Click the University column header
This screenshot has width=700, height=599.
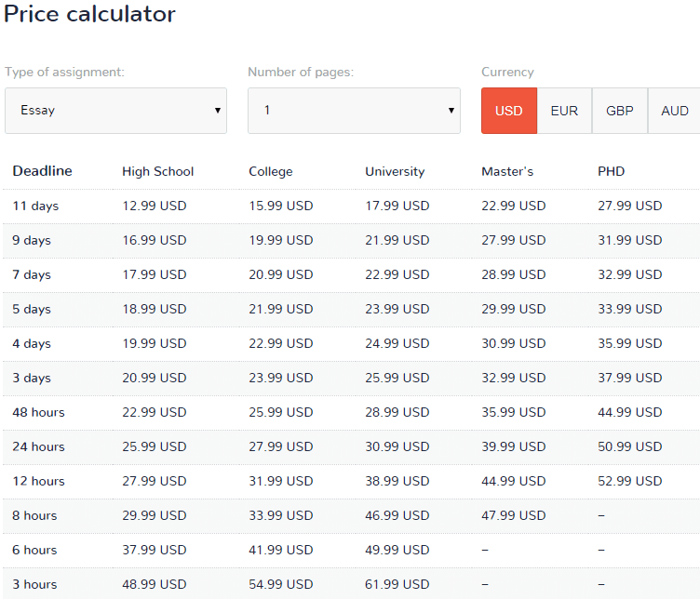point(395,172)
